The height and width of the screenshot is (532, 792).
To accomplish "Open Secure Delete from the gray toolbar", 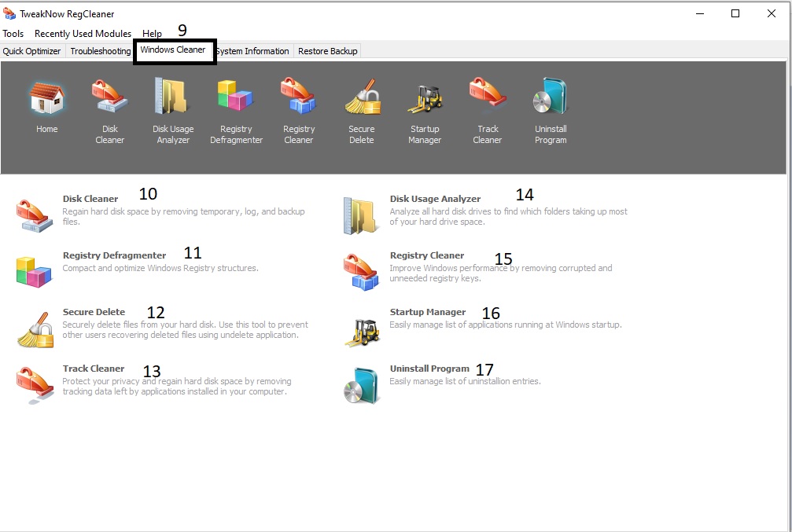I will tap(362, 96).
